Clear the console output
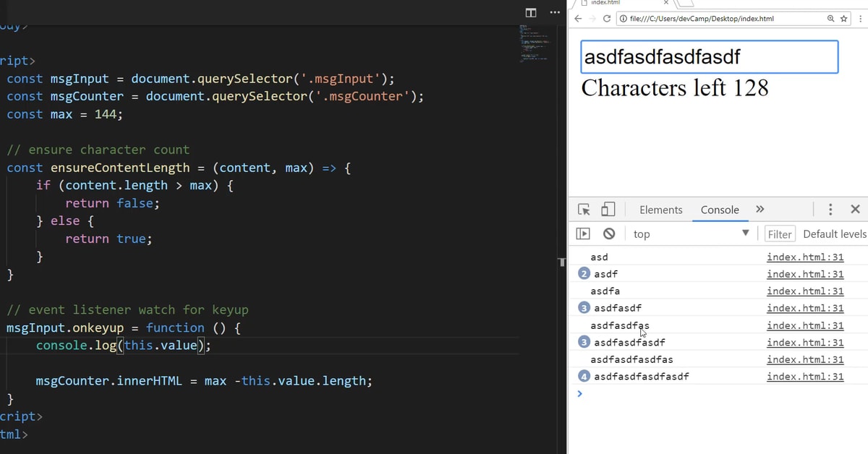 coord(609,234)
